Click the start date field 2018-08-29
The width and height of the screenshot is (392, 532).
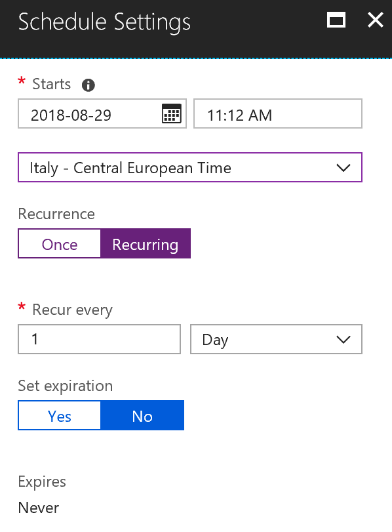(102, 113)
